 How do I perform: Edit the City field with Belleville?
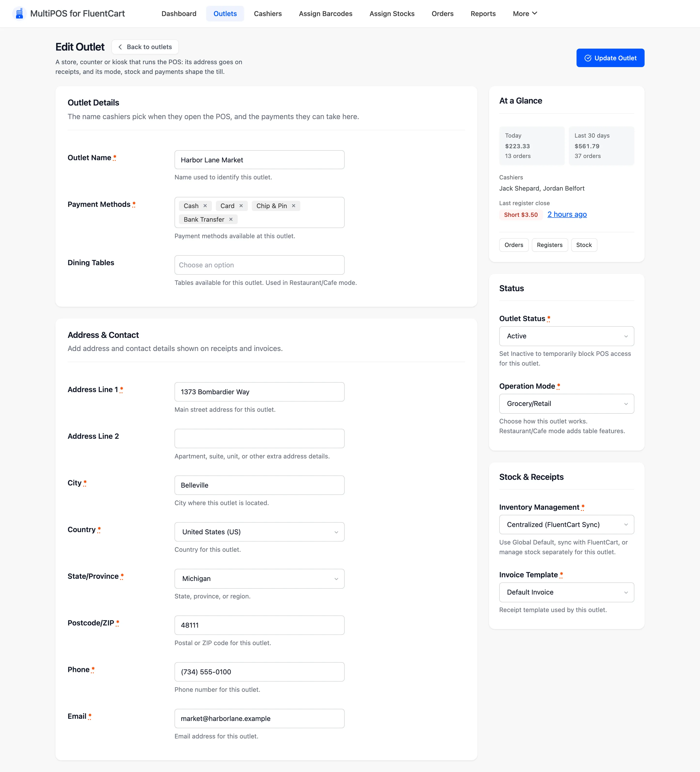(x=259, y=485)
